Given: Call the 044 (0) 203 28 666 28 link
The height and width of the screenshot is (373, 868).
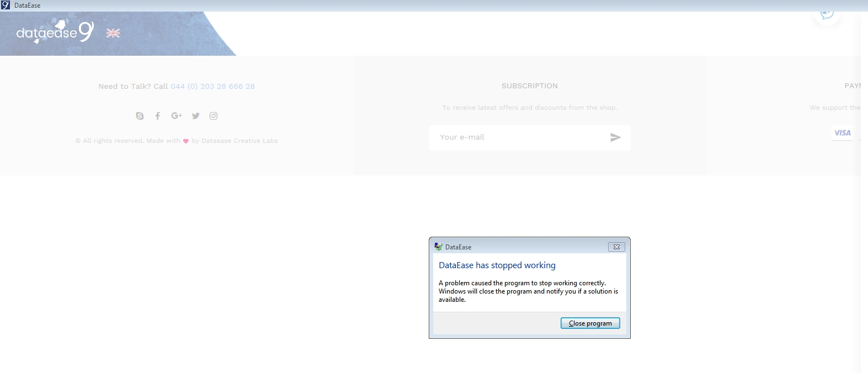Looking at the screenshot, I should point(212,87).
